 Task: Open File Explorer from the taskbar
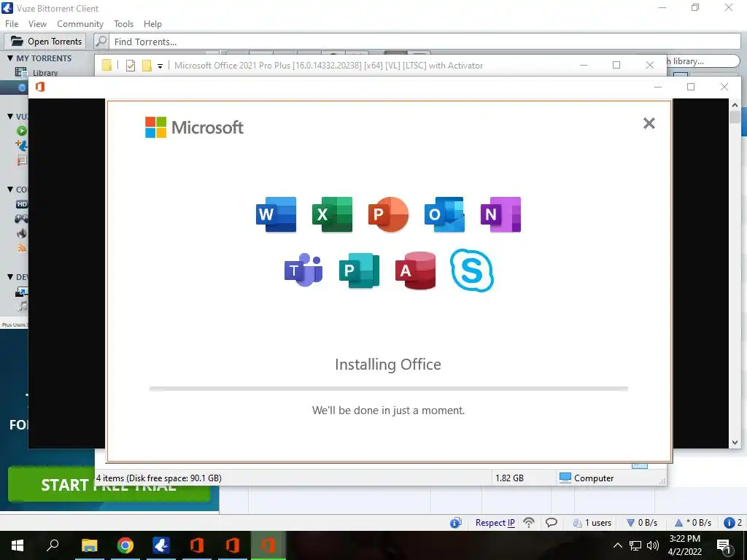[89, 545]
